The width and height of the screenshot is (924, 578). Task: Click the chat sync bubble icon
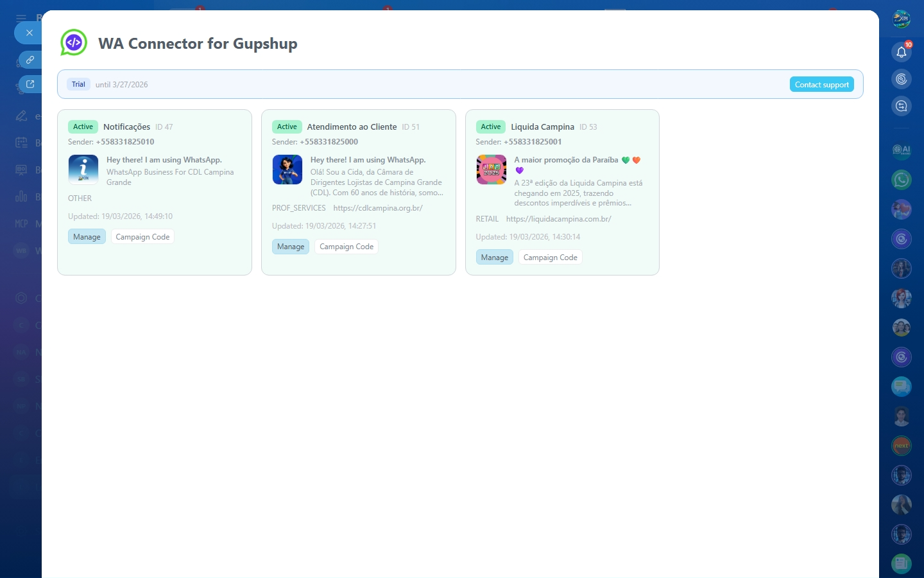pyautogui.click(x=901, y=106)
